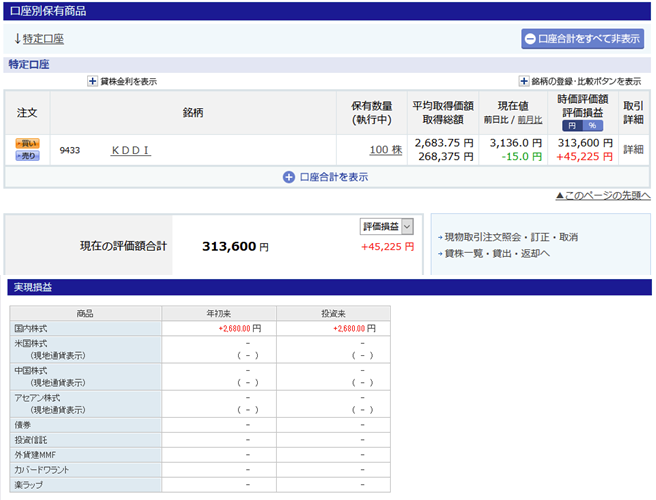Click the plus icon beside 貸株金利を表示
Screen dimensions: 656x500
click(92, 81)
